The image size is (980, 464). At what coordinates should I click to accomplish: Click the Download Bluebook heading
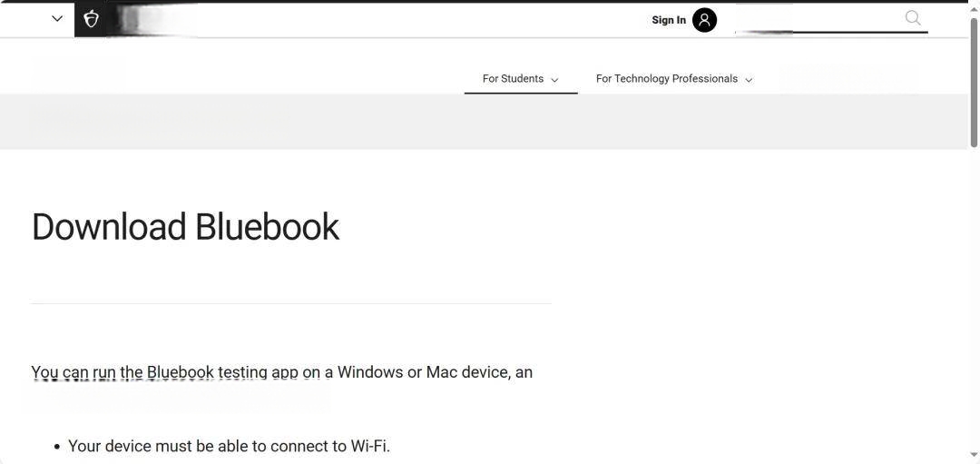point(186,226)
